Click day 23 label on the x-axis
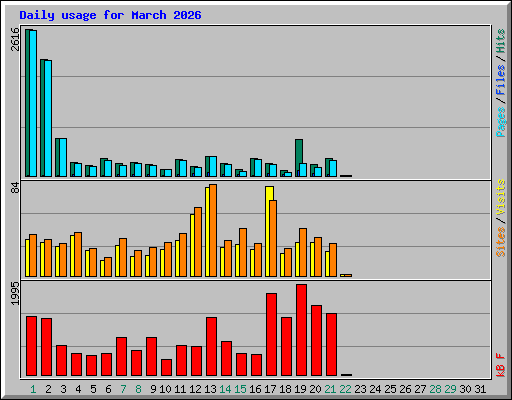 click(x=360, y=389)
